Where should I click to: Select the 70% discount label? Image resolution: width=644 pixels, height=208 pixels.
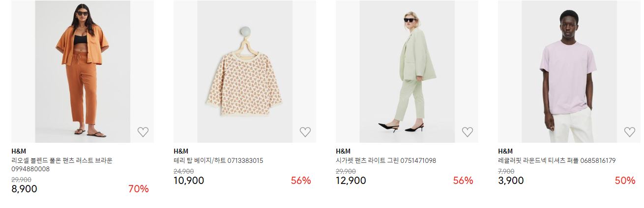coord(139,189)
